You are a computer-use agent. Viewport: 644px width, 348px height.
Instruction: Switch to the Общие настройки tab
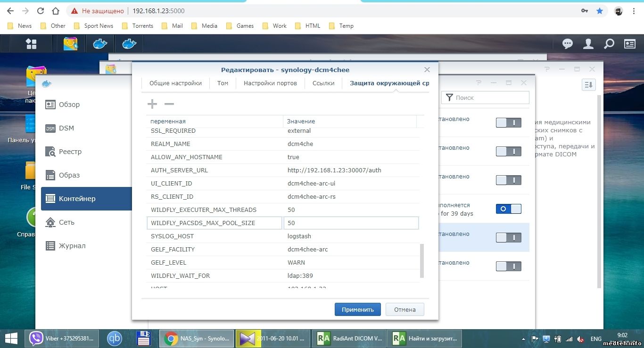(175, 83)
